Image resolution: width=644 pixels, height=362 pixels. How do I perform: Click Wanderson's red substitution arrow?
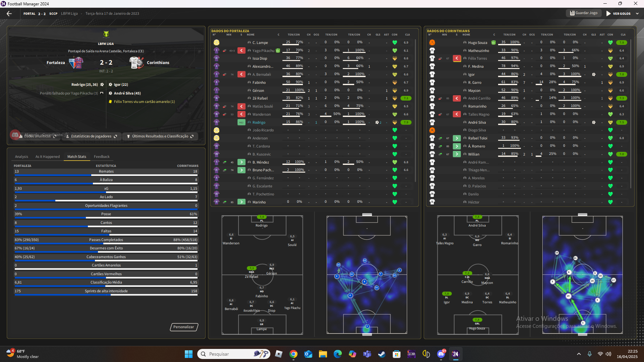pos(241,114)
